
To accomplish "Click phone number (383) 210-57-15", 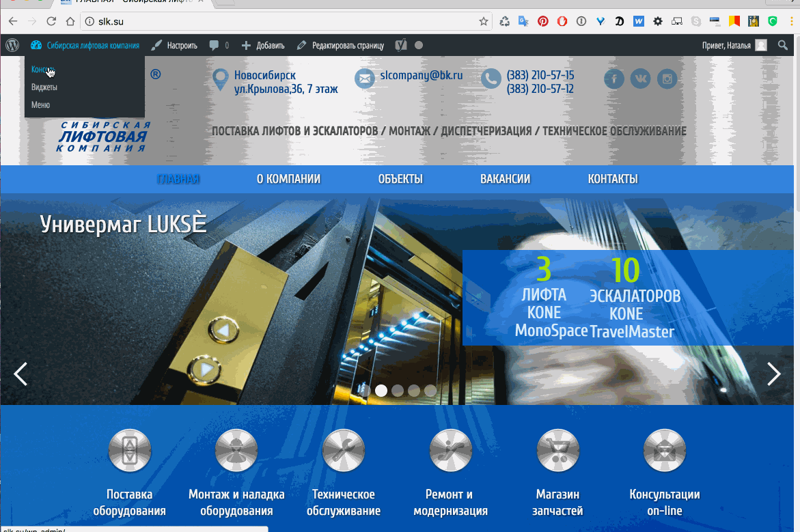I will coord(540,76).
